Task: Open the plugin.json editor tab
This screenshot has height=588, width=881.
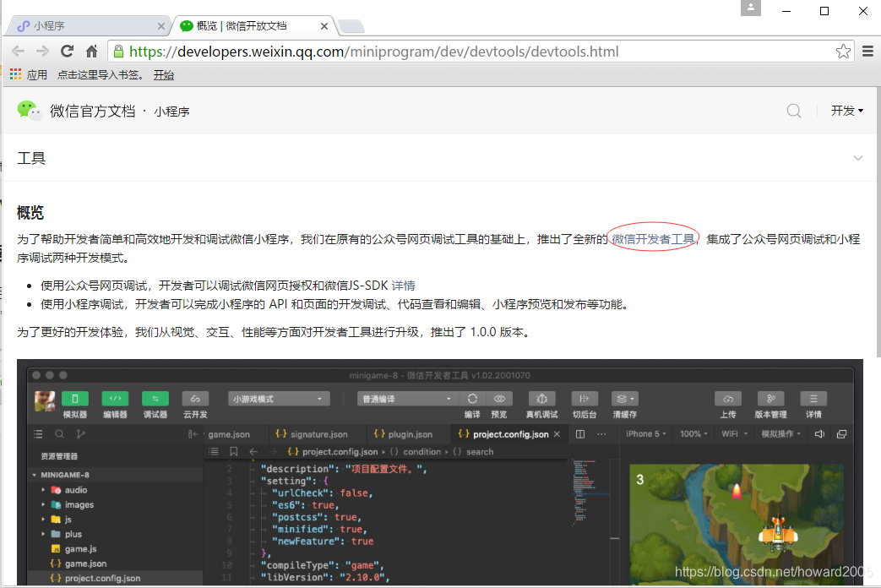Action: 404,434
